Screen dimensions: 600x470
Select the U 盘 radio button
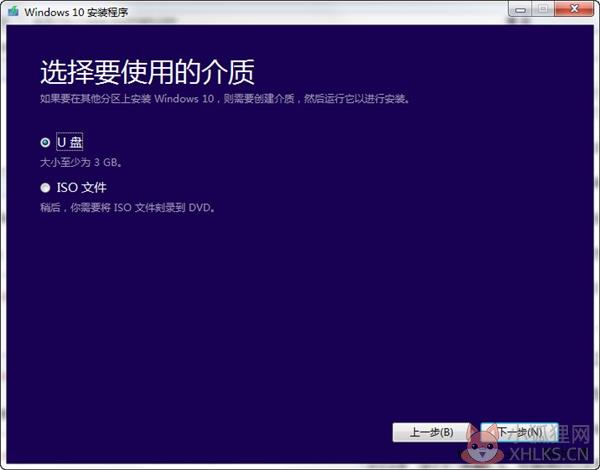45,143
